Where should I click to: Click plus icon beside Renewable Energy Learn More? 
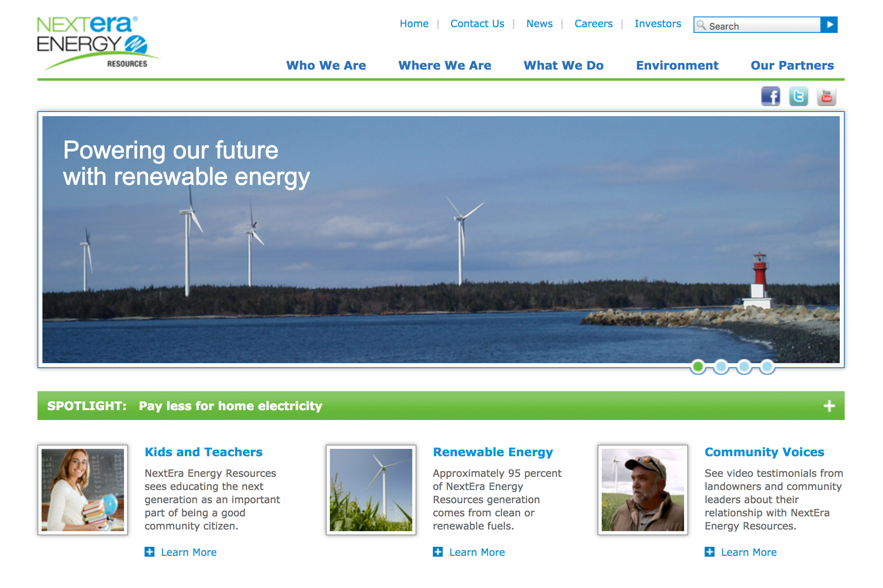438,552
